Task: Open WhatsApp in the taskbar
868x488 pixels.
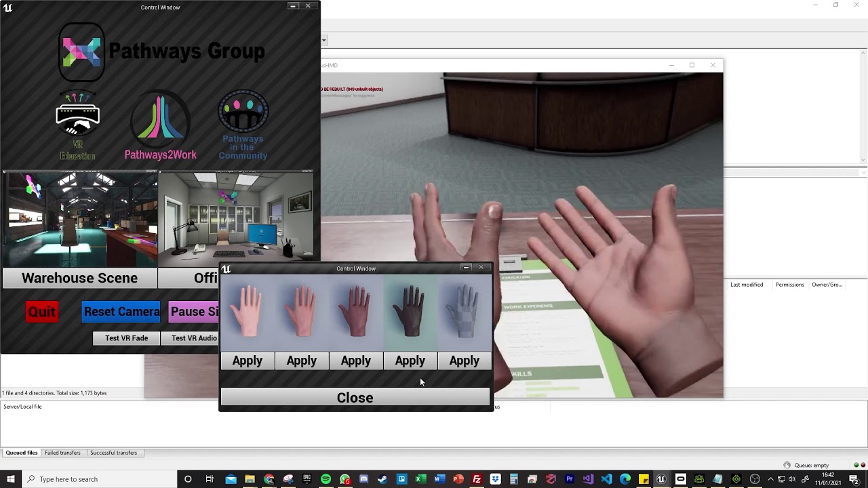Action: 345,479
